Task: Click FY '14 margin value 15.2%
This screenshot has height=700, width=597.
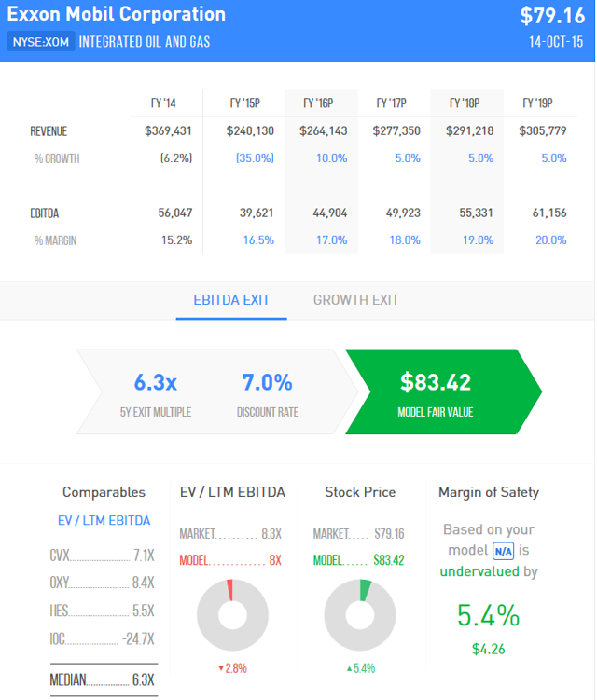Action: coord(177,240)
